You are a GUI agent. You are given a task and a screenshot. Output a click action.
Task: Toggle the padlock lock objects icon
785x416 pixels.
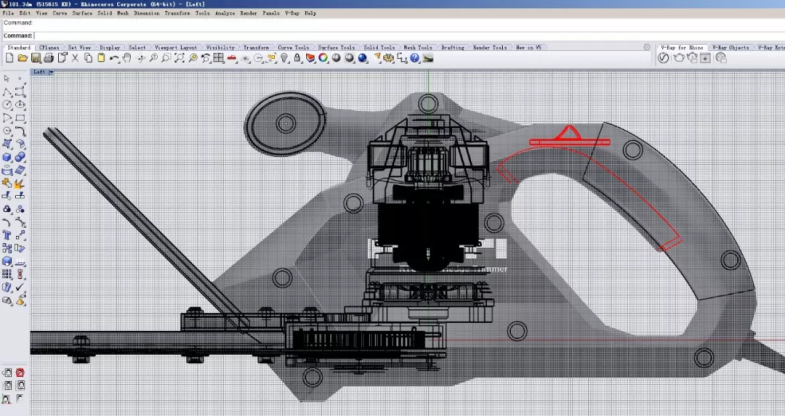tap(297, 59)
